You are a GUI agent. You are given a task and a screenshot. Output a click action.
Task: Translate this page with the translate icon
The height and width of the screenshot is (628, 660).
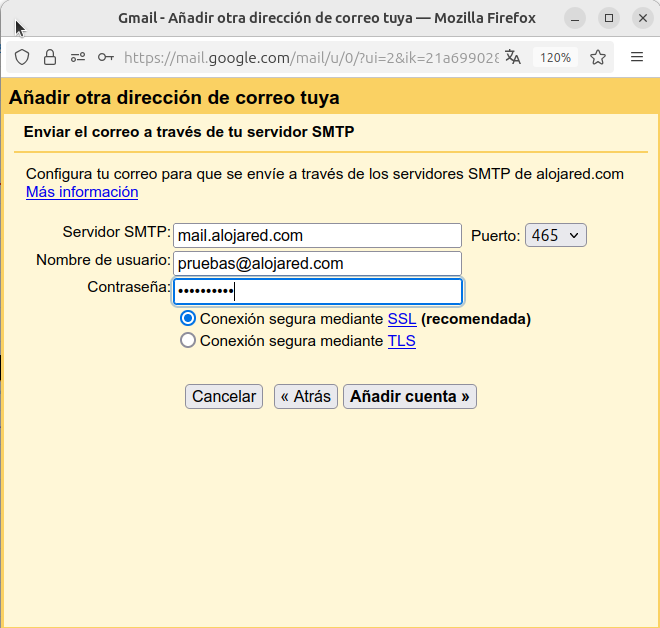pos(513,57)
